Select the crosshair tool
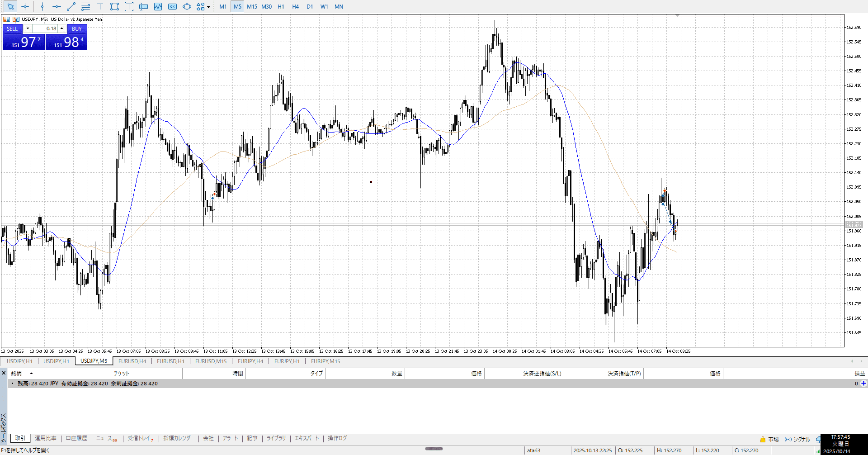The width and height of the screenshot is (868, 455). coord(25,6)
